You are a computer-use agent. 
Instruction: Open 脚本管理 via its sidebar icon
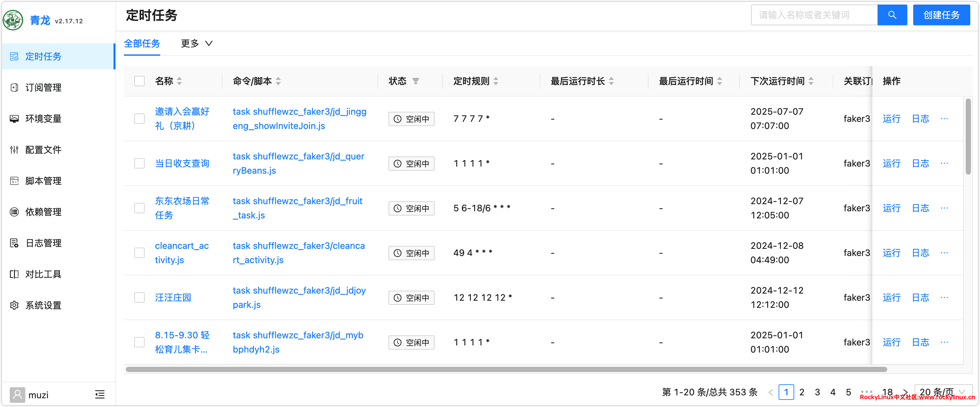pyautogui.click(x=14, y=181)
